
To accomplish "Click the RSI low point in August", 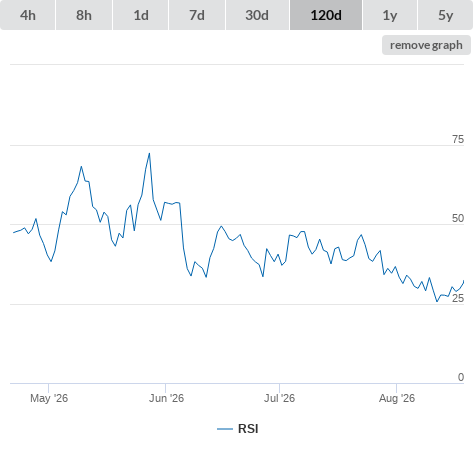I will 437,301.
